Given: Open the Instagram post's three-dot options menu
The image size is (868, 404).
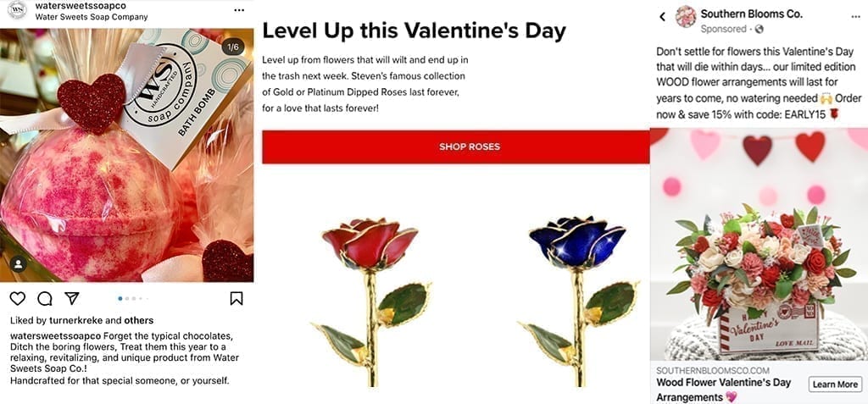Looking at the screenshot, I should point(240,8).
